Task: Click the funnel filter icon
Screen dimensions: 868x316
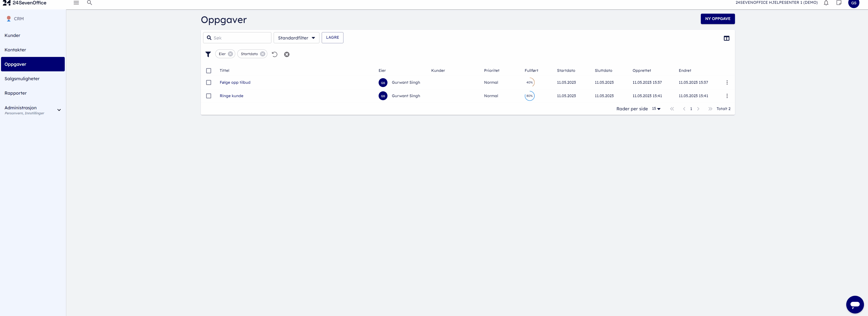Action: (x=208, y=54)
